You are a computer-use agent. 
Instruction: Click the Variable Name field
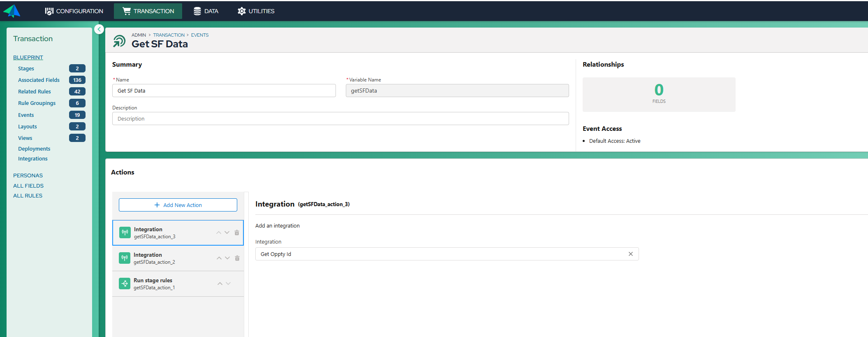[x=457, y=91]
